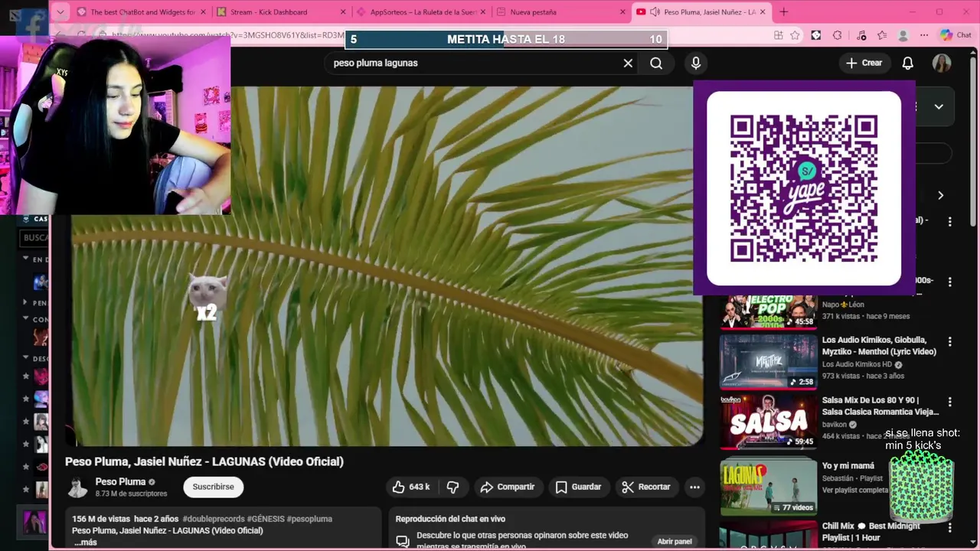The height and width of the screenshot is (551, 980).
Task: Open the browser extensions puzzle icon
Action: click(x=837, y=35)
